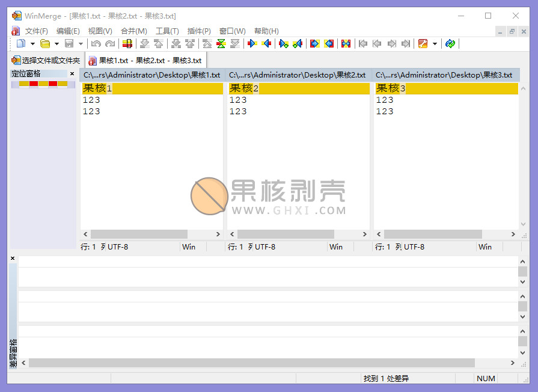538x392 pixels.
Task: Click the Options wrench icon
Action: 423,43
